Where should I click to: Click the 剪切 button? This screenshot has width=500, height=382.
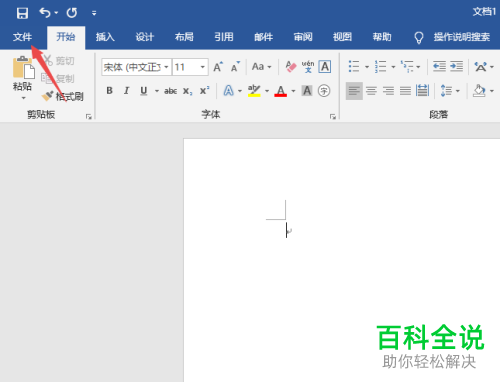pyautogui.click(x=59, y=61)
